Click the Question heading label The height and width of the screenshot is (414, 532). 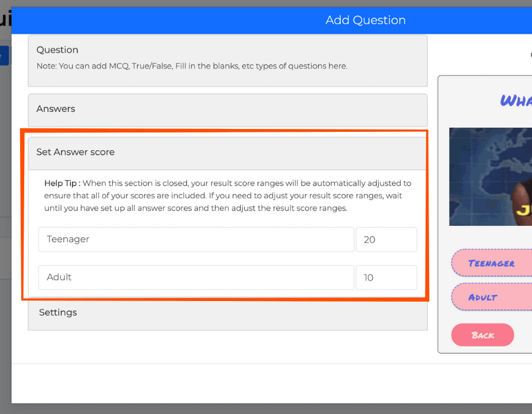click(57, 50)
